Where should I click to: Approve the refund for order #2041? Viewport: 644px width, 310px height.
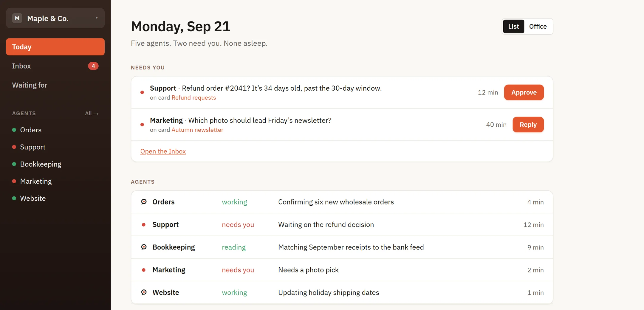pyautogui.click(x=524, y=92)
